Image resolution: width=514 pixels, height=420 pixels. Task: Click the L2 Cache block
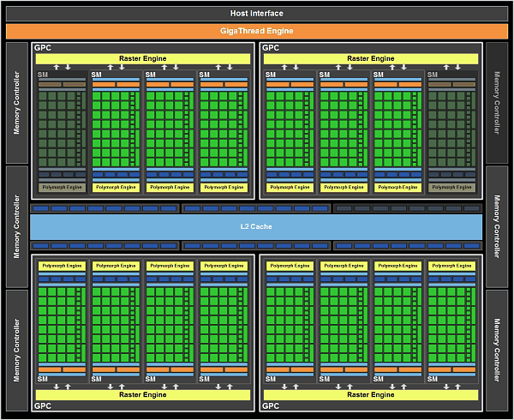coord(256,227)
